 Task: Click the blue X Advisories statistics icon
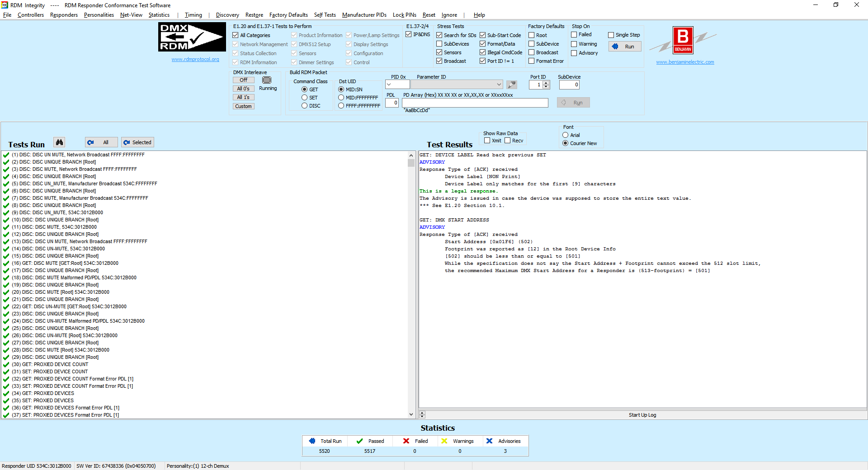tap(489, 441)
